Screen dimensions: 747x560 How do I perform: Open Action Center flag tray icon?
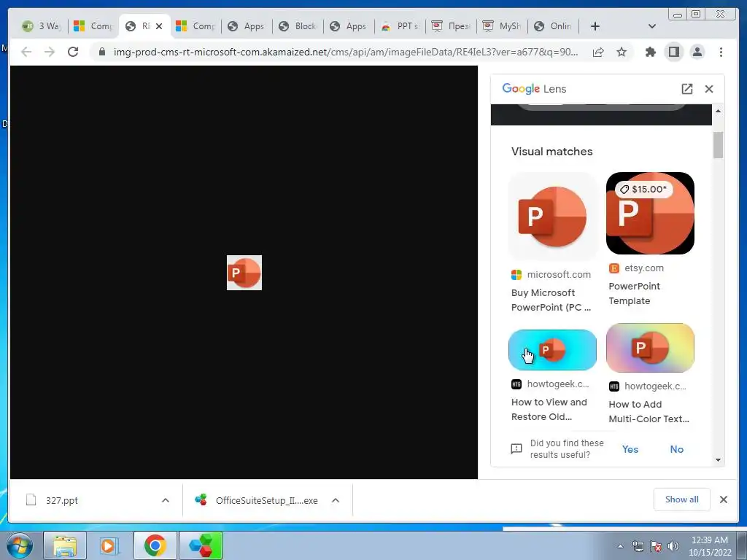click(656, 546)
